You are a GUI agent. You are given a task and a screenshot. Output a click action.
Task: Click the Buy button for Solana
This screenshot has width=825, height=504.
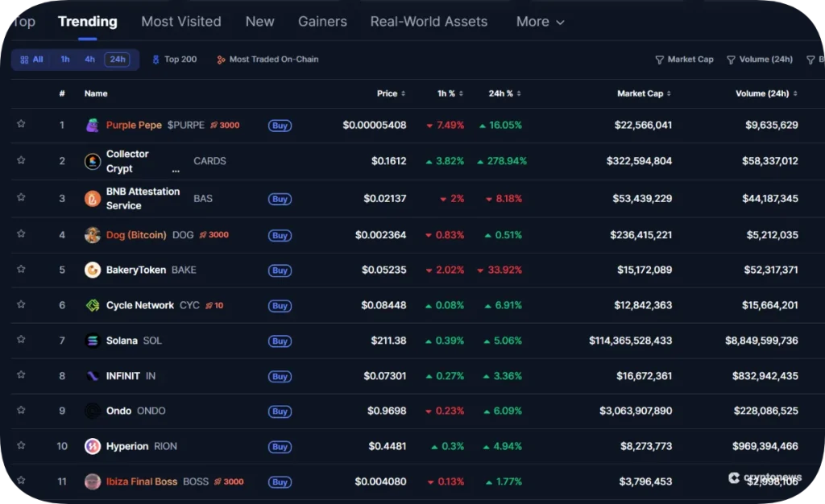click(x=280, y=341)
